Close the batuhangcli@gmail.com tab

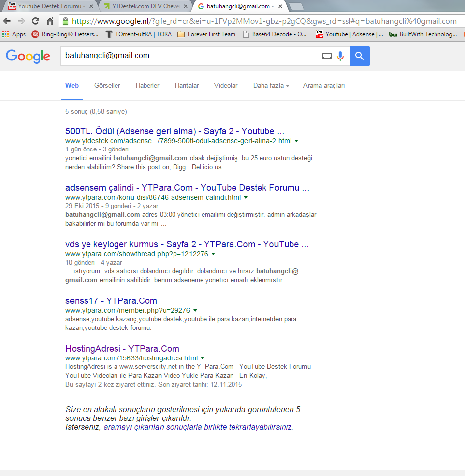[280, 6]
